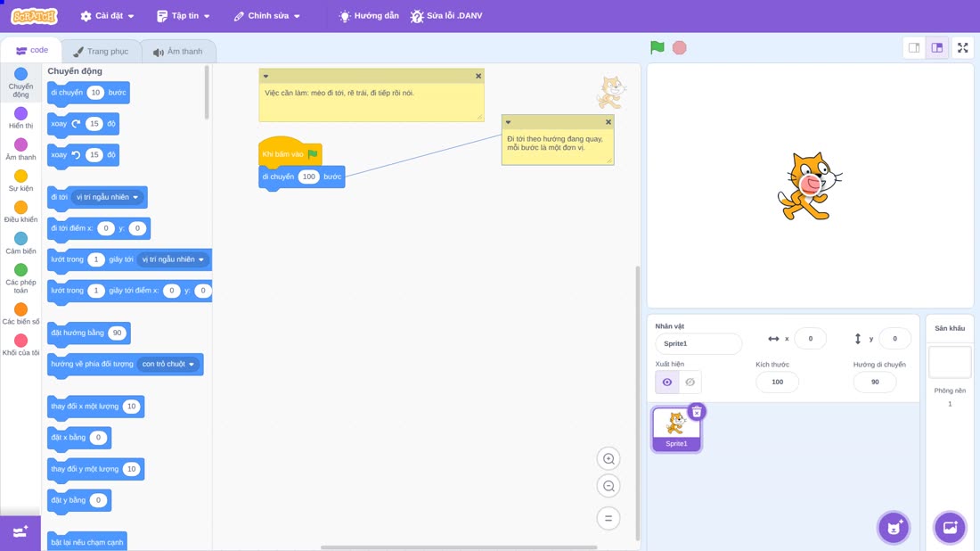The image size is (980, 551).
Task: Open the Khối của tôi category
Action: [20, 345]
